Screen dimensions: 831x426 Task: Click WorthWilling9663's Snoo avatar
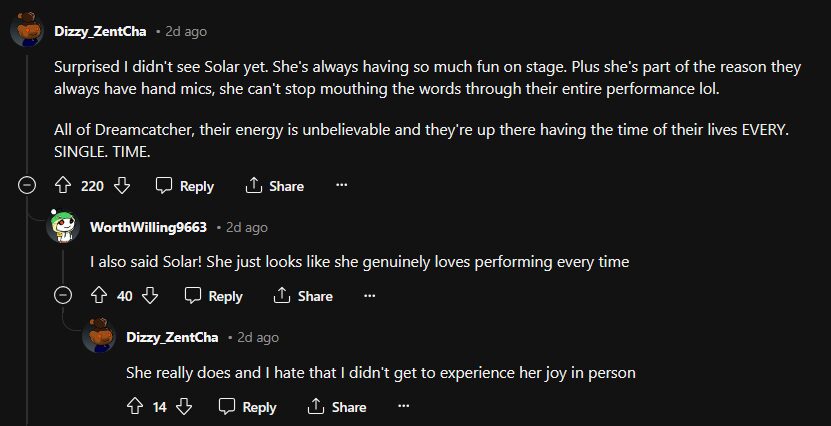(x=63, y=227)
